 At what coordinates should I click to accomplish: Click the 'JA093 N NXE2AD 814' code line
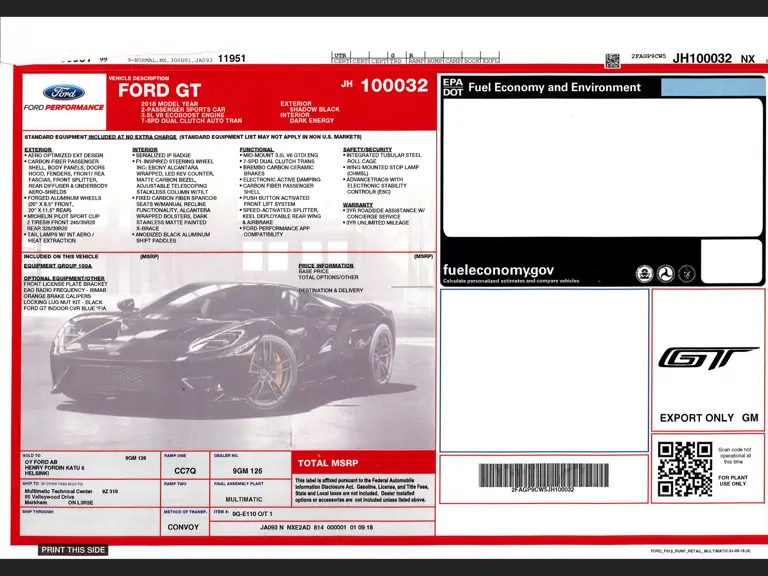[x=316, y=528]
